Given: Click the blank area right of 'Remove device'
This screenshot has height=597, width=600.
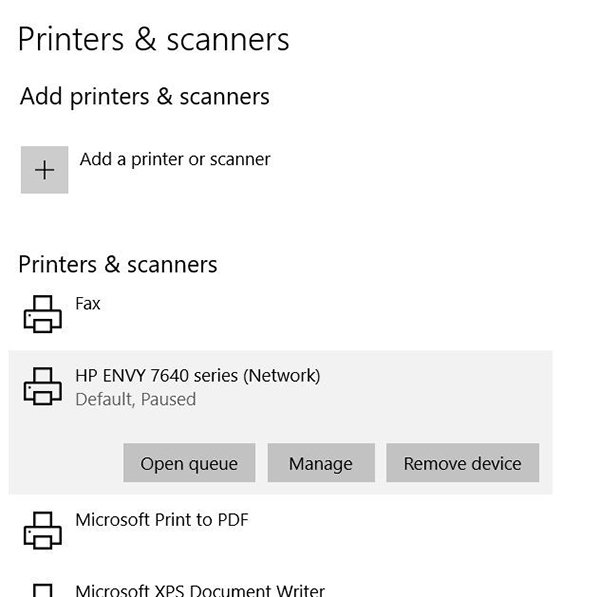Looking at the screenshot, I should tap(546, 463).
